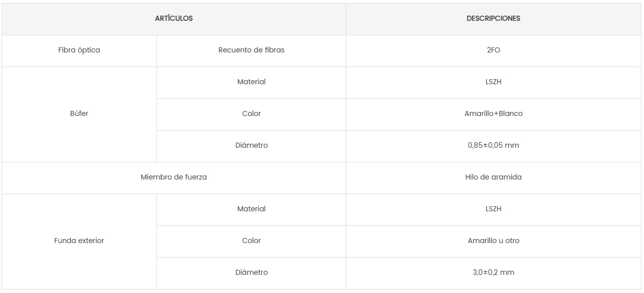Select the Miembro de fuerza cell
644x293 pixels.
coord(174,178)
